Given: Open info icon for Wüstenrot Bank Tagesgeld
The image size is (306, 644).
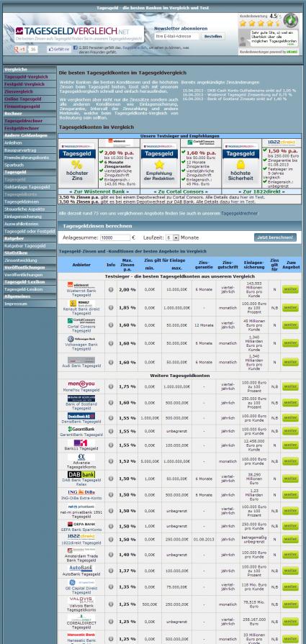Looking at the screenshot, I should [110, 289].
